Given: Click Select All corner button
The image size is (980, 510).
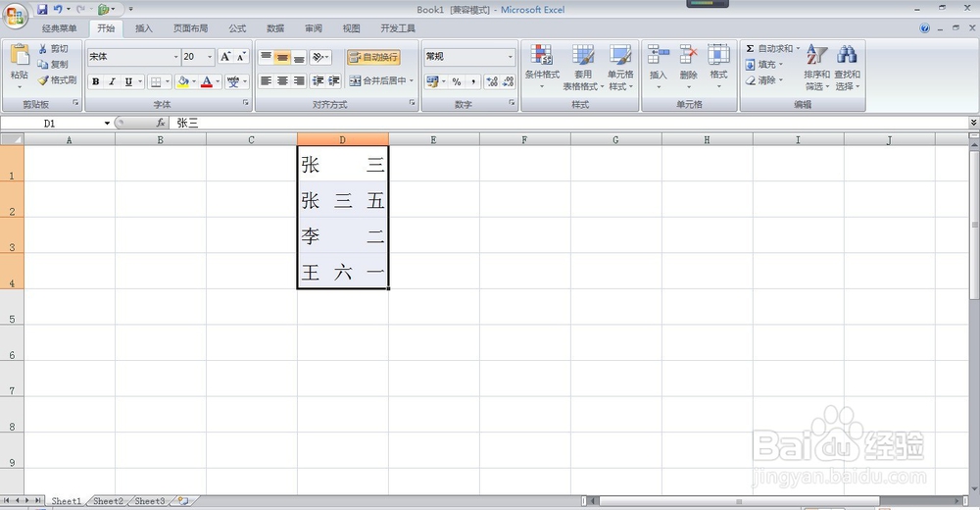Looking at the screenshot, I should click(x=12, y=139).
